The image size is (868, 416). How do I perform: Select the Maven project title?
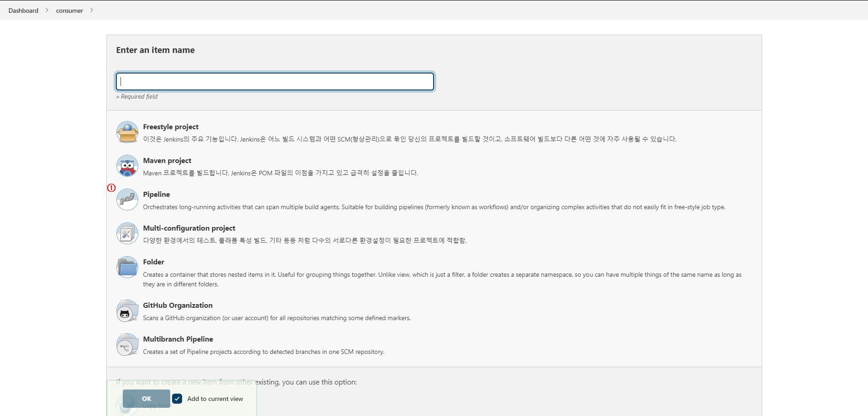coord(167,161)
